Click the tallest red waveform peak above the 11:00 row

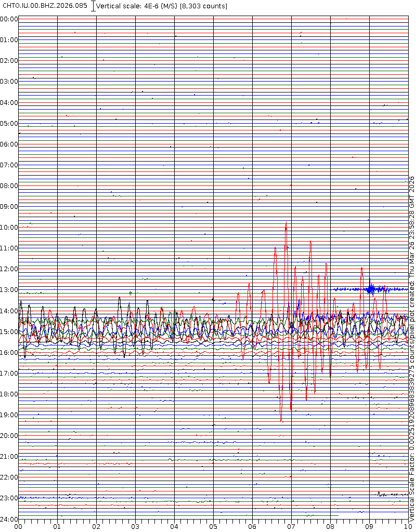pos(286,223)
